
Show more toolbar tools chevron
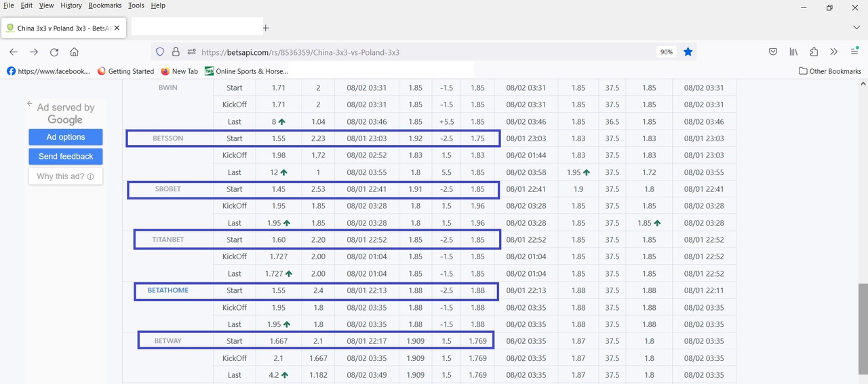click(x=834, y=52)
